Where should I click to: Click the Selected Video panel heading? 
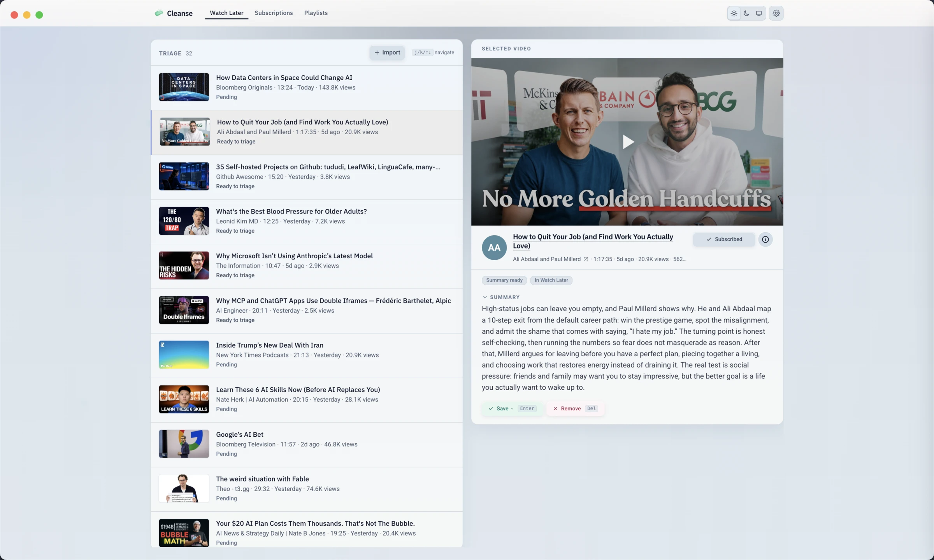pyautogui.click(x=506, y=49)
